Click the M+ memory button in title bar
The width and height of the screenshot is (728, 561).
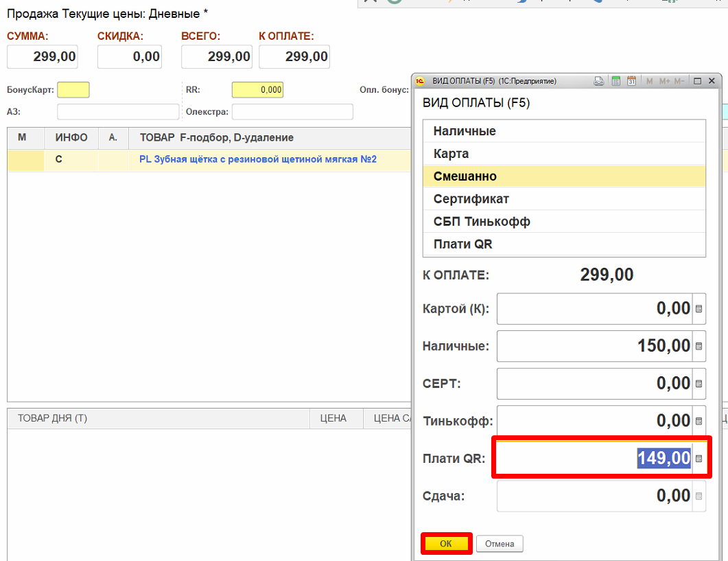[664, 81]
